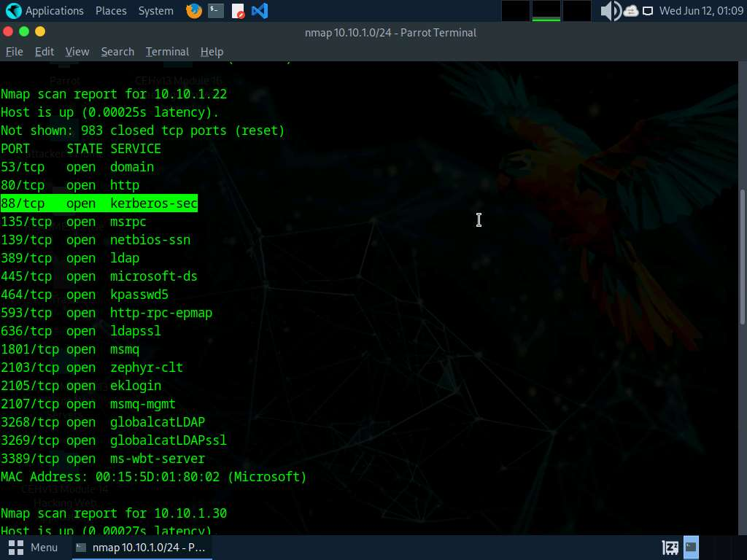Open the Search menu in terminal
The height and width of the screenshot is (560, 747).
117,52
